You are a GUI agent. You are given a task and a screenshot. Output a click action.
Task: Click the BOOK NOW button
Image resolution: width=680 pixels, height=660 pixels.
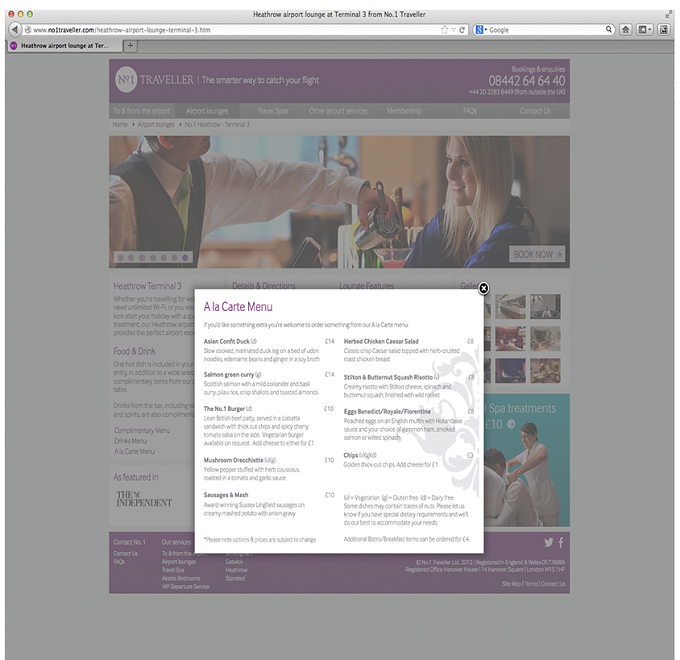537,254
